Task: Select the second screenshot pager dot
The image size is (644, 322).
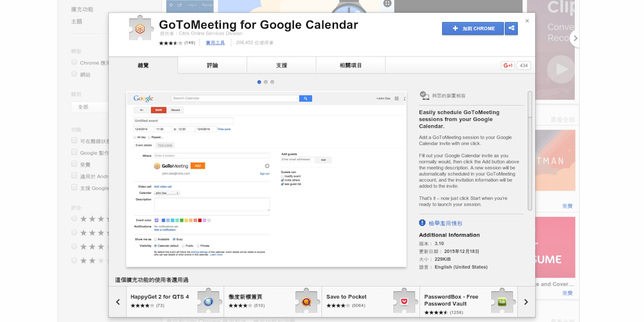Action: pos(266,82)
